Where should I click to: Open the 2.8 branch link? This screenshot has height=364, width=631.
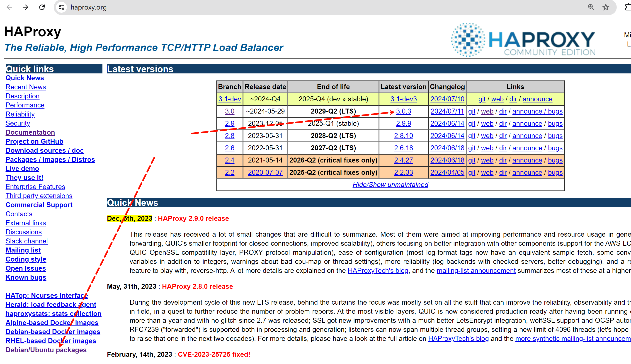pyautogui.click(x=230, y=136)
